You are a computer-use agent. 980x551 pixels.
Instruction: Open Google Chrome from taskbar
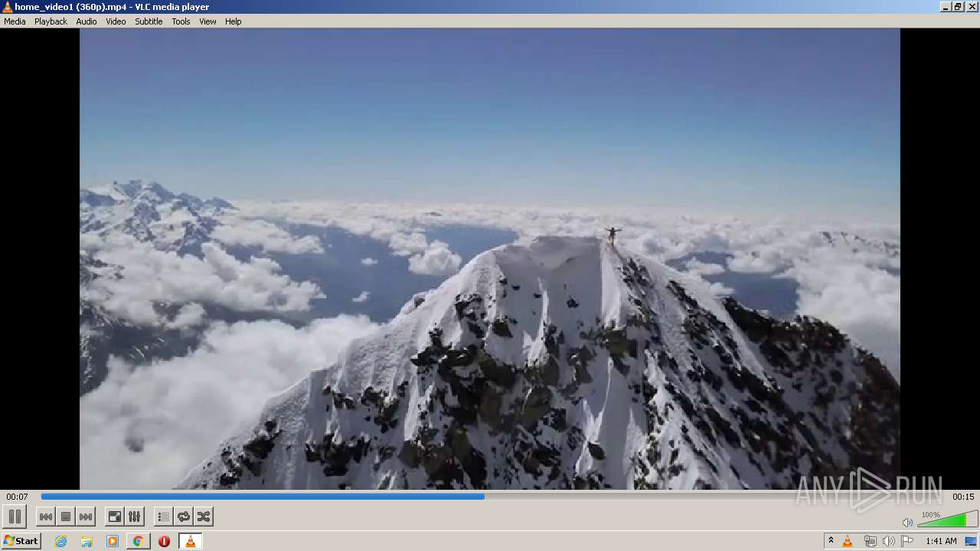pyautogui.click(x=138, y=541)
